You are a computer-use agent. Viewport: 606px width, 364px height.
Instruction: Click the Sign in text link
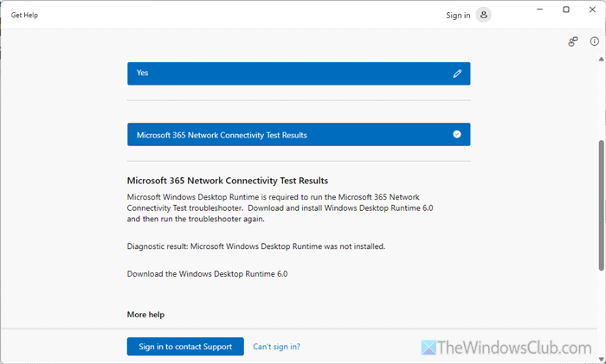click(x=458, y=15)
